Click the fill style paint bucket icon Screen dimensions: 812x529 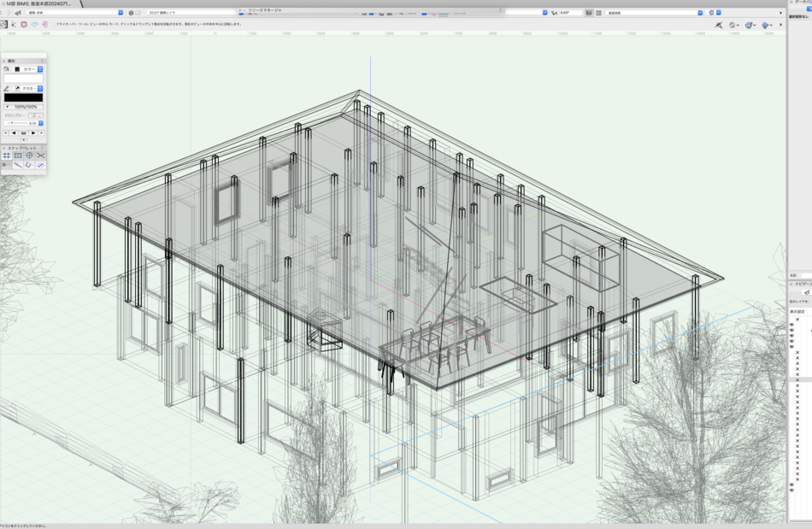tap(7, 69)
